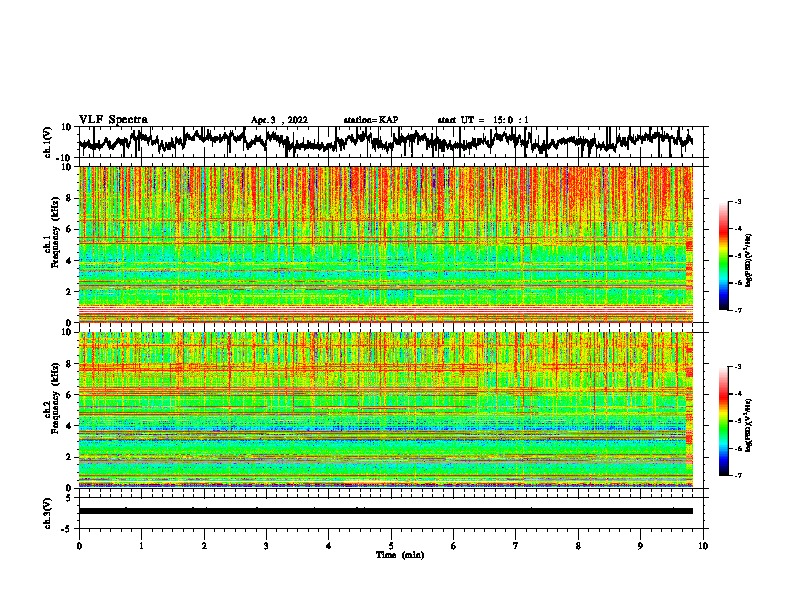Image resolution: width=792 pixels, height=612 pixels.
Task: Click time axis tick label '0'
Action: click(x=79, y=546)
